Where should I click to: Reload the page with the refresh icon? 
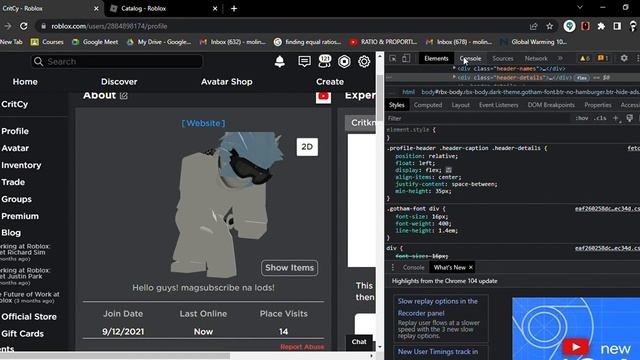click(24, 26)
